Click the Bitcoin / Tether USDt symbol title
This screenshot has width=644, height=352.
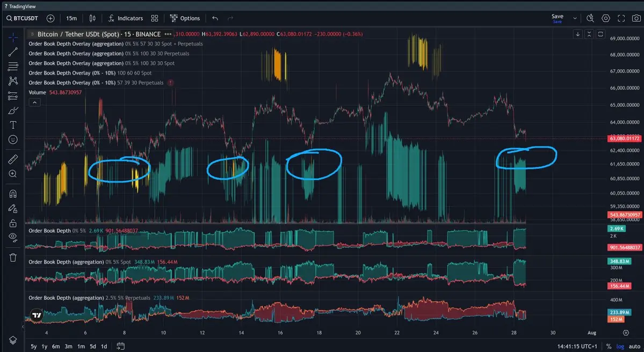99,34
